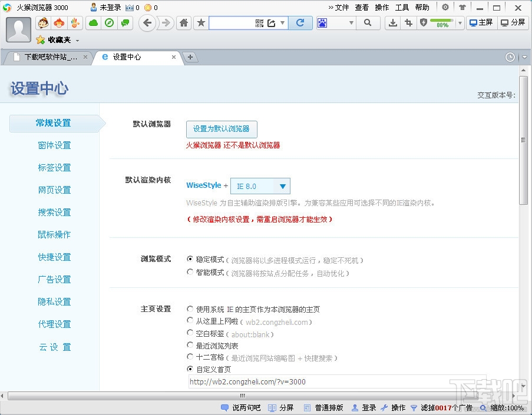
Task: Select 使用系统 IE 的主页 radio option
Action: [190, 309]
